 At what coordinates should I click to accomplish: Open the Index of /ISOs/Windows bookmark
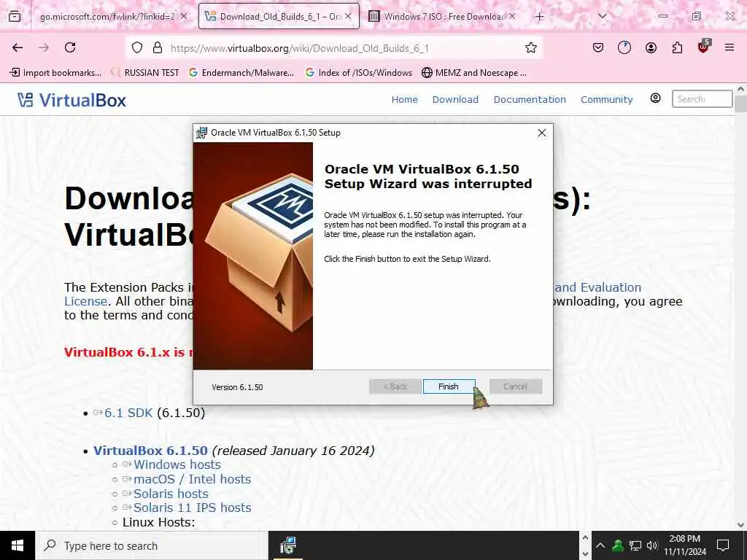click(x=359, y=73)
